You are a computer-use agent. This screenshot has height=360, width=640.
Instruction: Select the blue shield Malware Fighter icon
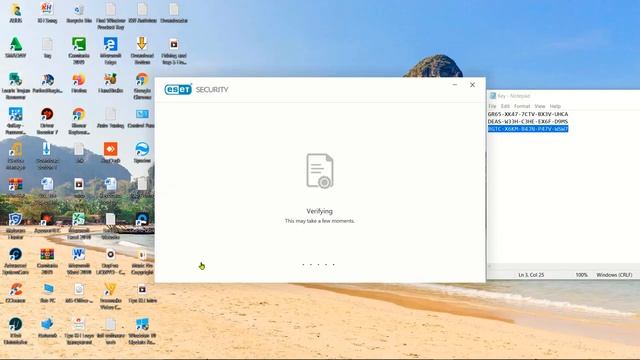click(16, 219)
